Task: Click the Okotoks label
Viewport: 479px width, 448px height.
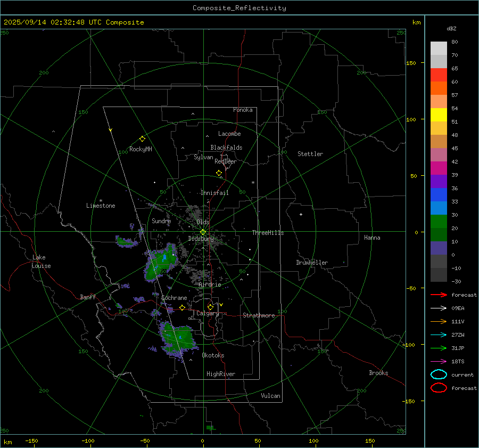Action: [x=213, y=356]
